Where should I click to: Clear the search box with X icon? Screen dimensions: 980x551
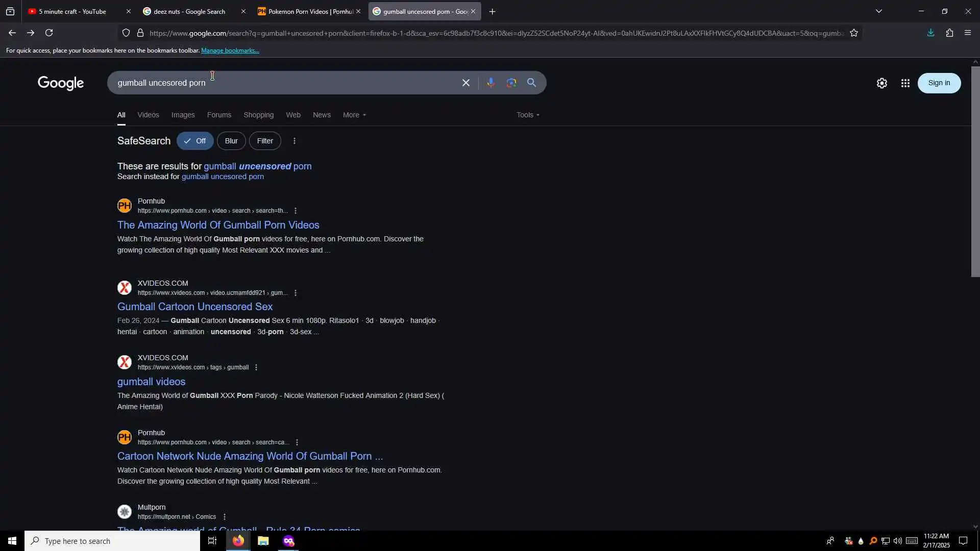465,83
